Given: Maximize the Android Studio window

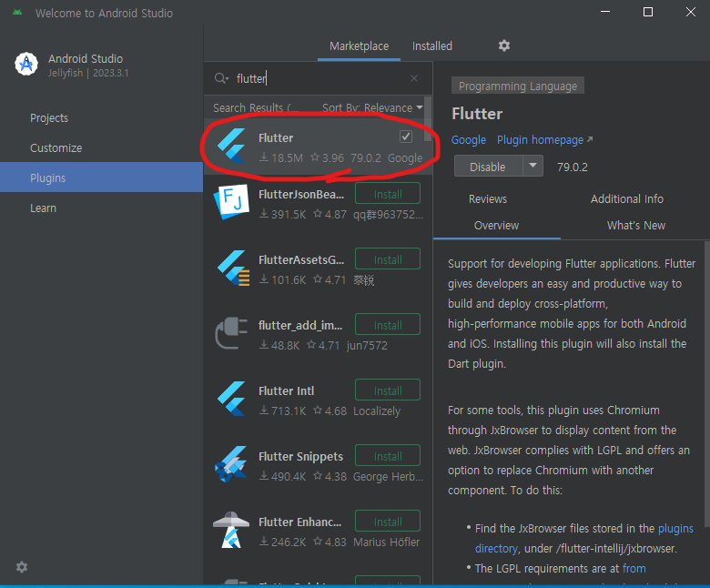Looking at the screenshot, I should point(648,12).
